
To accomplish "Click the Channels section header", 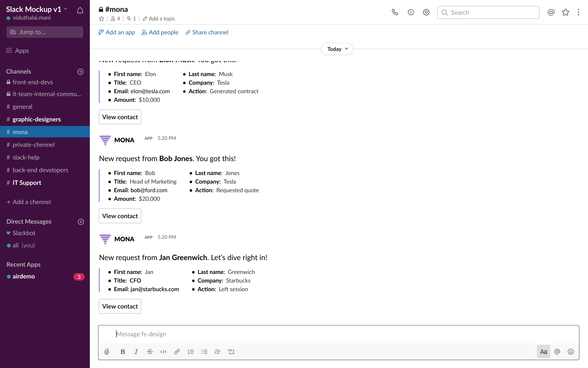I will 18,71.
